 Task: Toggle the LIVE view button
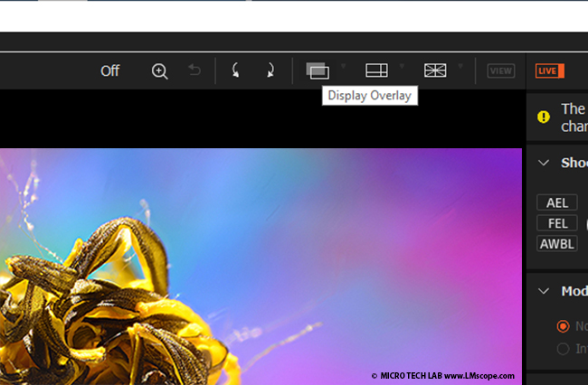point(548,70)
